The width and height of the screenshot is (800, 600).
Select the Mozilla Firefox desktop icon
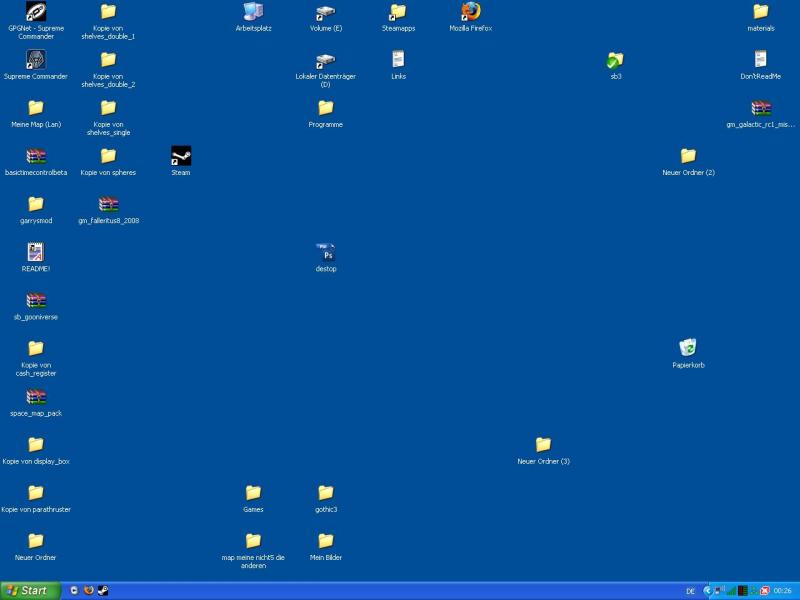point(471,12)
